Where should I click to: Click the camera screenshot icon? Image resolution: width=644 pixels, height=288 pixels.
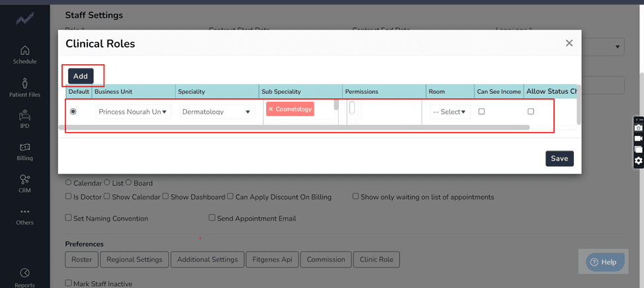[x=638, y=127]
